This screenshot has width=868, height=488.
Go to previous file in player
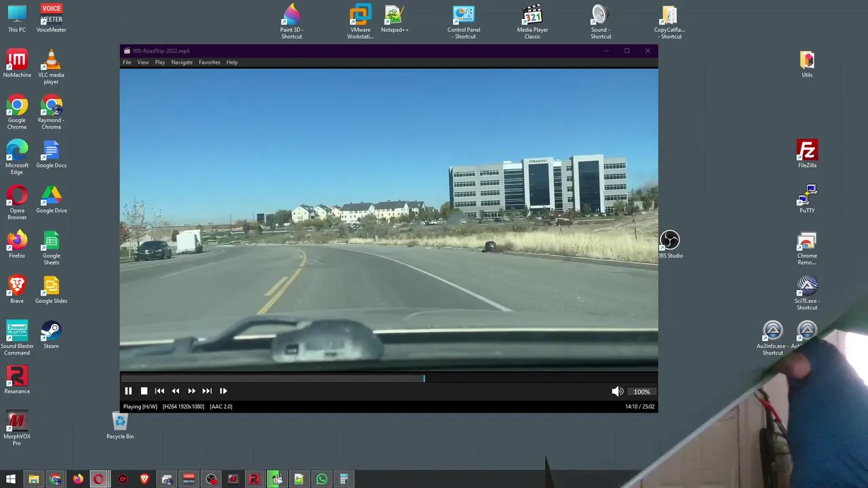[159, 391]
